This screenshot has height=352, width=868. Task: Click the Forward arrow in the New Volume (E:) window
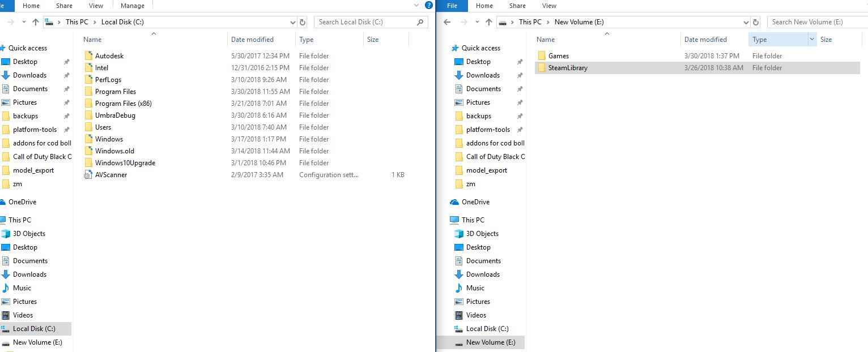point(463,22)
